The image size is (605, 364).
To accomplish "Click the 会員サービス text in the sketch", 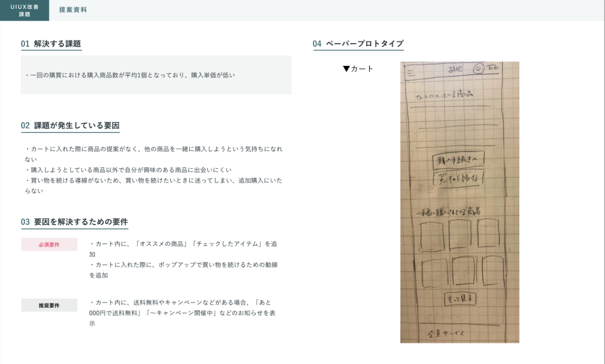I will tap(446, 334).
